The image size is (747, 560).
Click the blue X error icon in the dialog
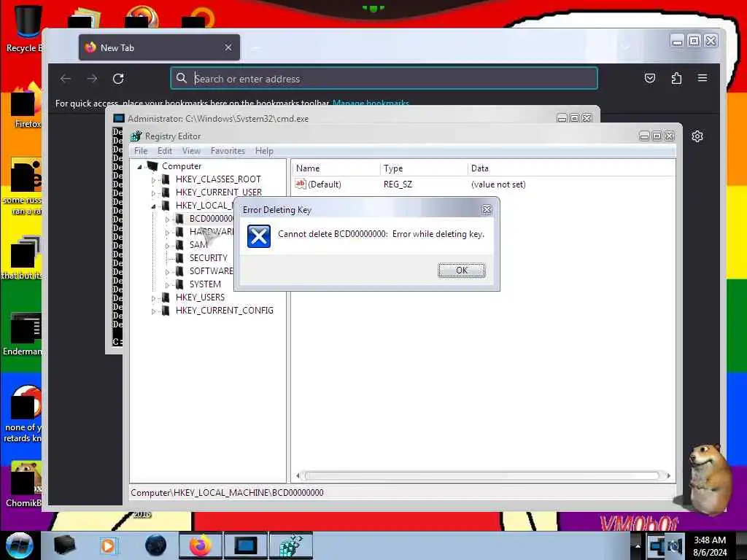tap(259, 236)
